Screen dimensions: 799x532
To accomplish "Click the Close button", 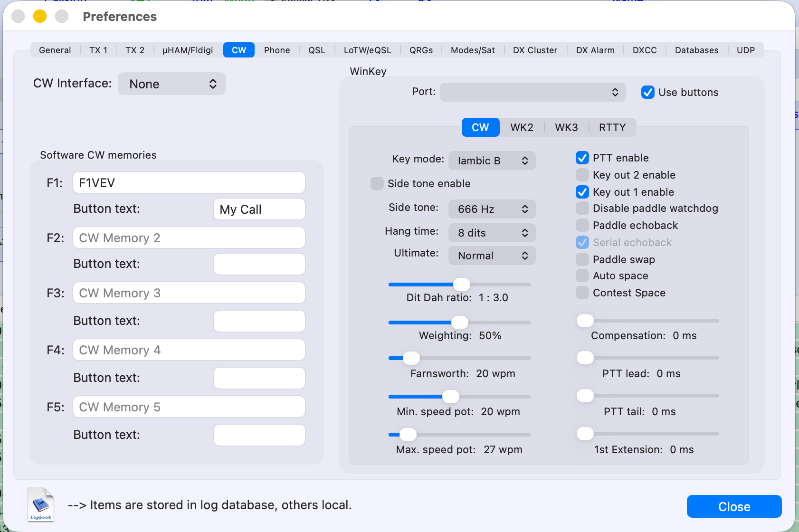I will pyautogui.click(x=734, y=506).
